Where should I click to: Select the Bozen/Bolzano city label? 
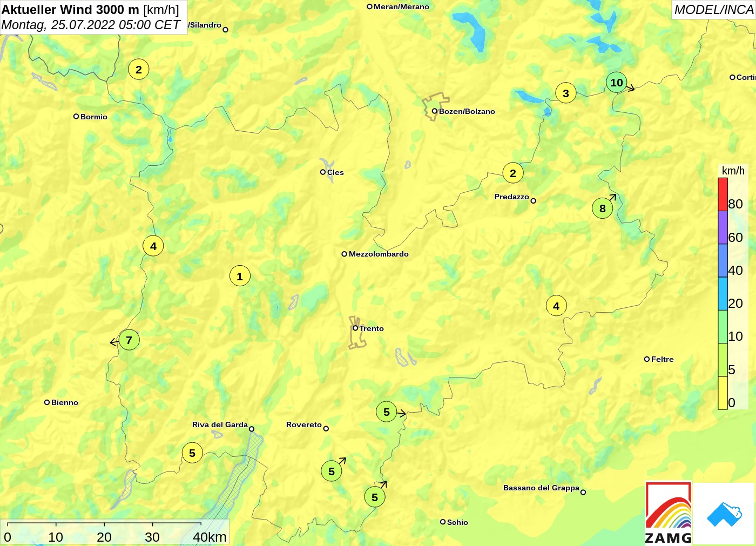[x=467, y=111]
